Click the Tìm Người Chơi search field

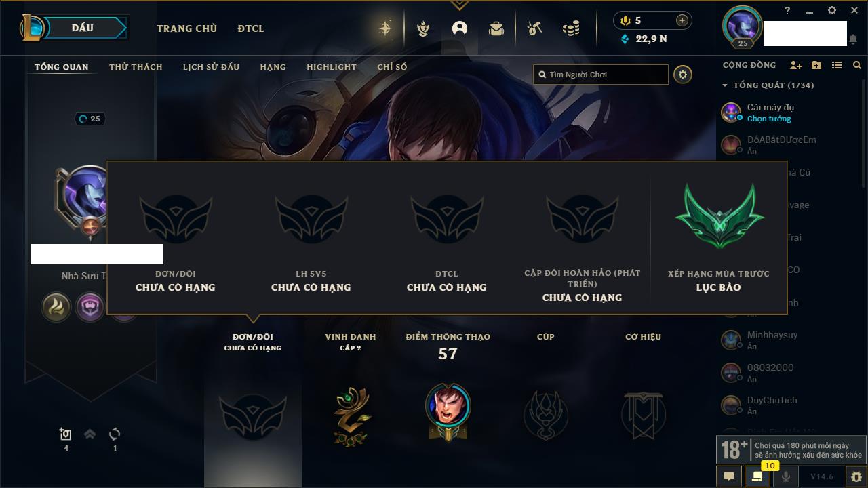pyautogui.click(x=601, y=75)
